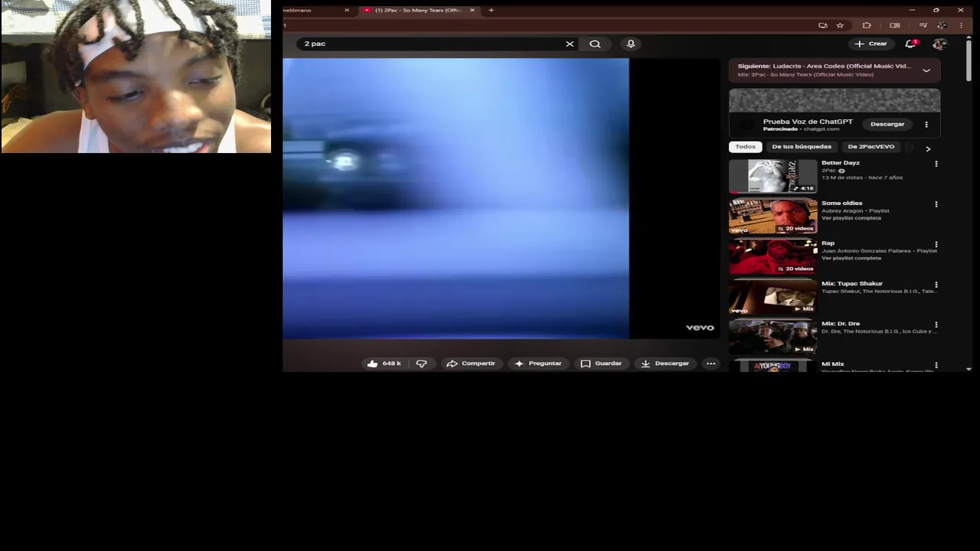The width and height of the screenshot is (980, 551).
Task: Open the browser extensions puzzle icon
Action: coord(867,25)
